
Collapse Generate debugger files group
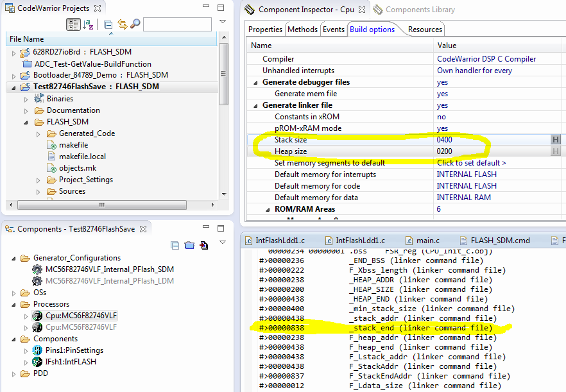point(255,83)
